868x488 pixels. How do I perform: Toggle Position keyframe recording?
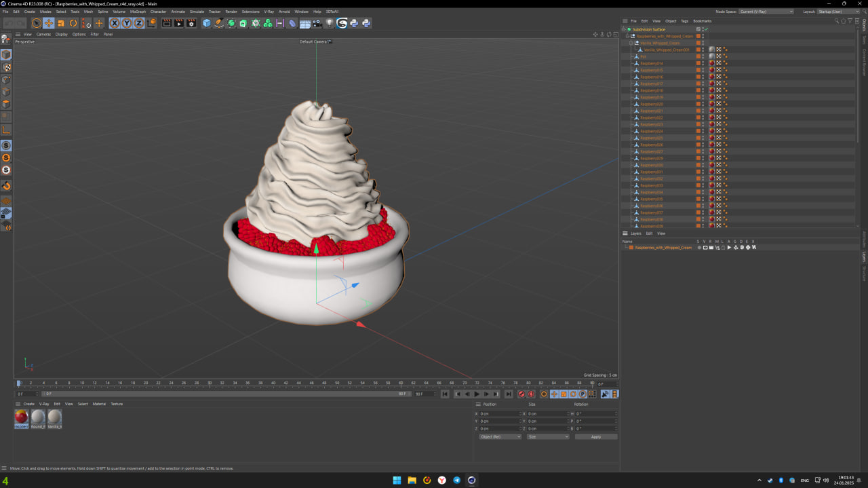click(554, 394)
